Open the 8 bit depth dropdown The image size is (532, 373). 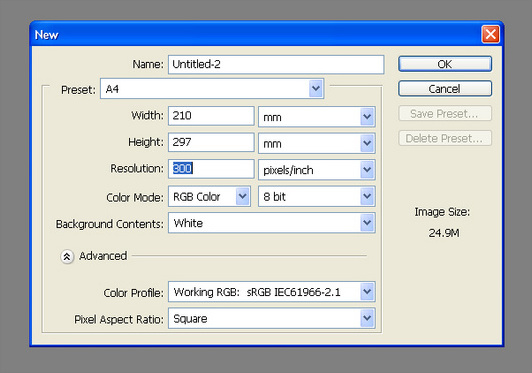coord(317,196)
